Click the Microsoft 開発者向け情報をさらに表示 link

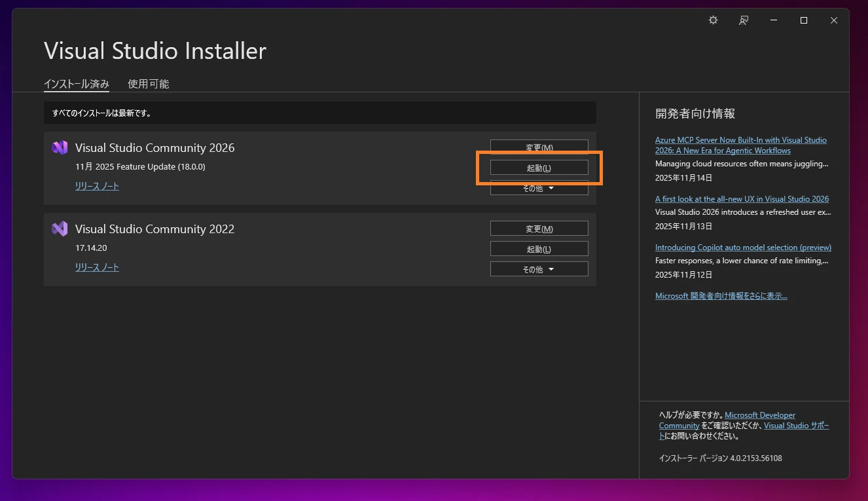click(721, 295)
